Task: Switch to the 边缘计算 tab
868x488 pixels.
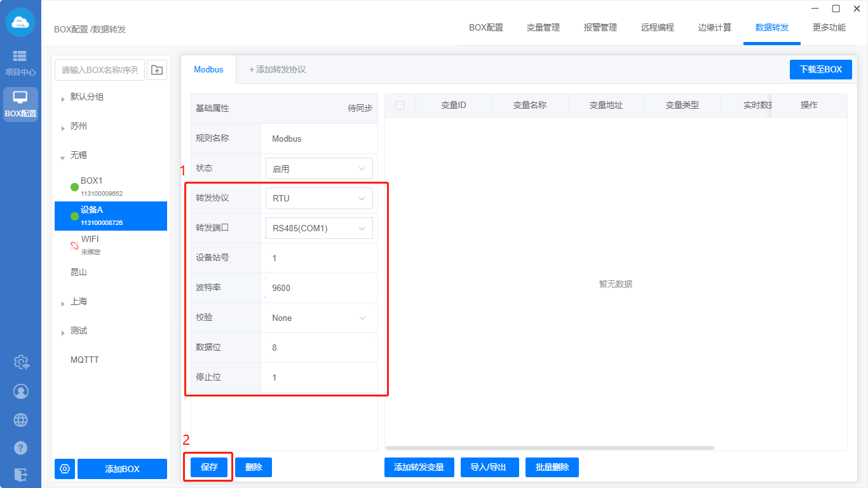Action: (x=714, y=28)
